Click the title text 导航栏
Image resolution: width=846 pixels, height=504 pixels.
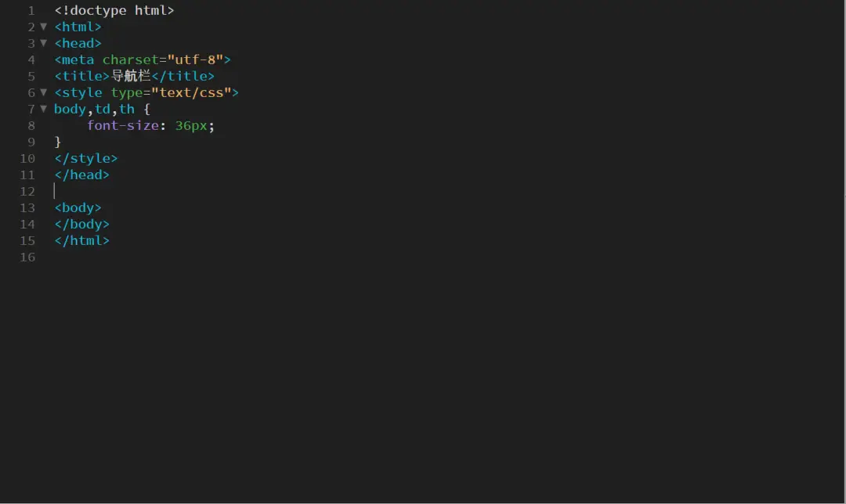(131, 76)
